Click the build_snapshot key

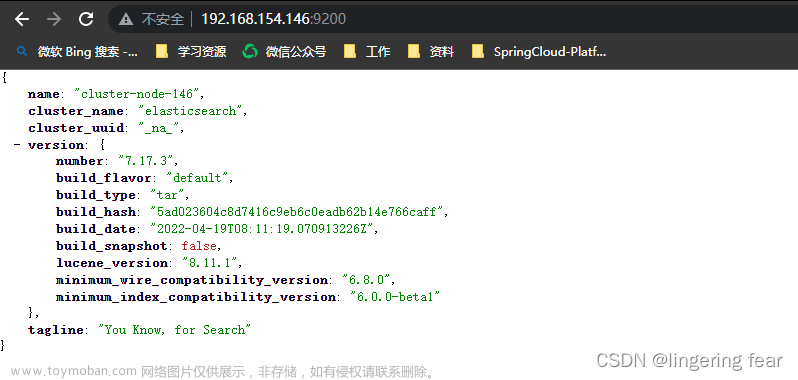[x=111, y=246]
